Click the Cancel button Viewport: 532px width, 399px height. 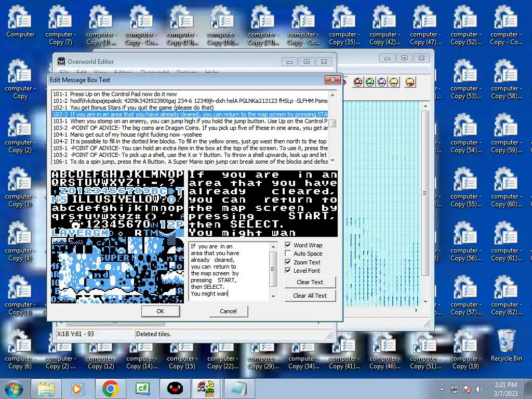pos(229,311)
